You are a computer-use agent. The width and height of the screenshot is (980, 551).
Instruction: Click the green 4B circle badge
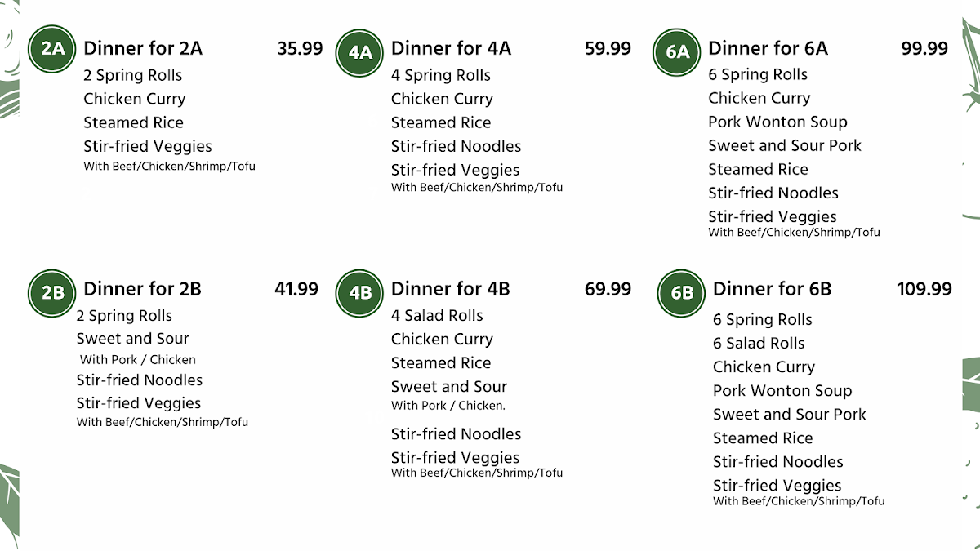(x=360, y=292)
